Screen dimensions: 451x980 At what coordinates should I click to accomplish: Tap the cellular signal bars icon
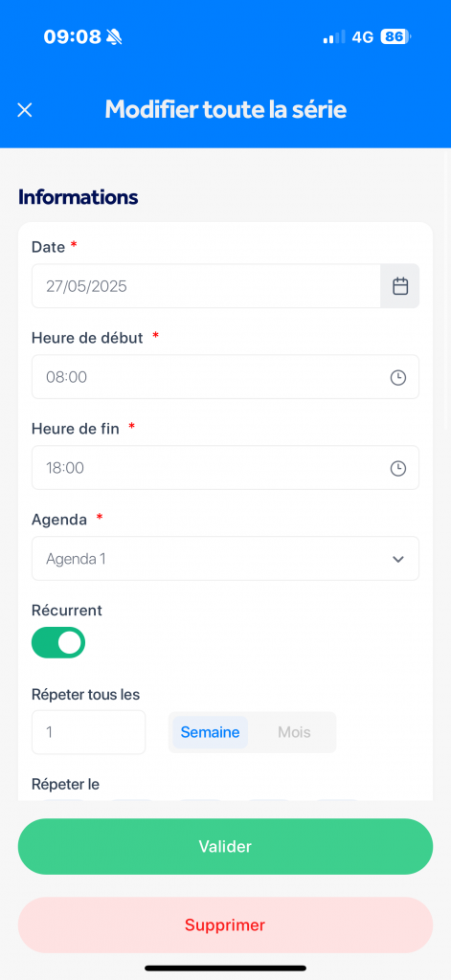coord(334,37)
